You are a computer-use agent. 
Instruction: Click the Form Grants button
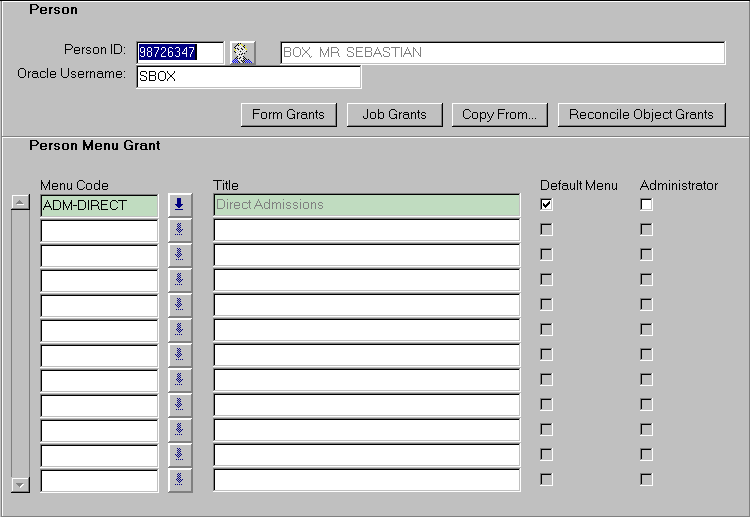tap(288, 114)
